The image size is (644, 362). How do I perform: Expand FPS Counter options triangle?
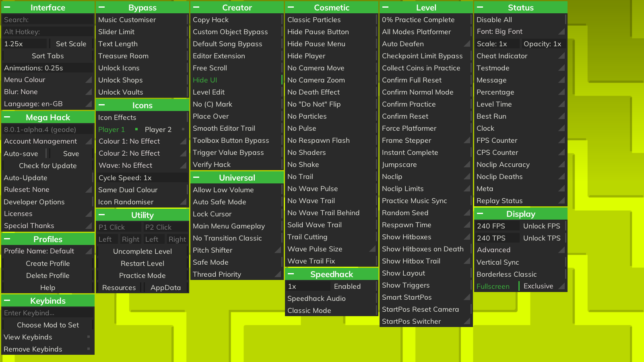pyautogui.click(x=561, y=140)
